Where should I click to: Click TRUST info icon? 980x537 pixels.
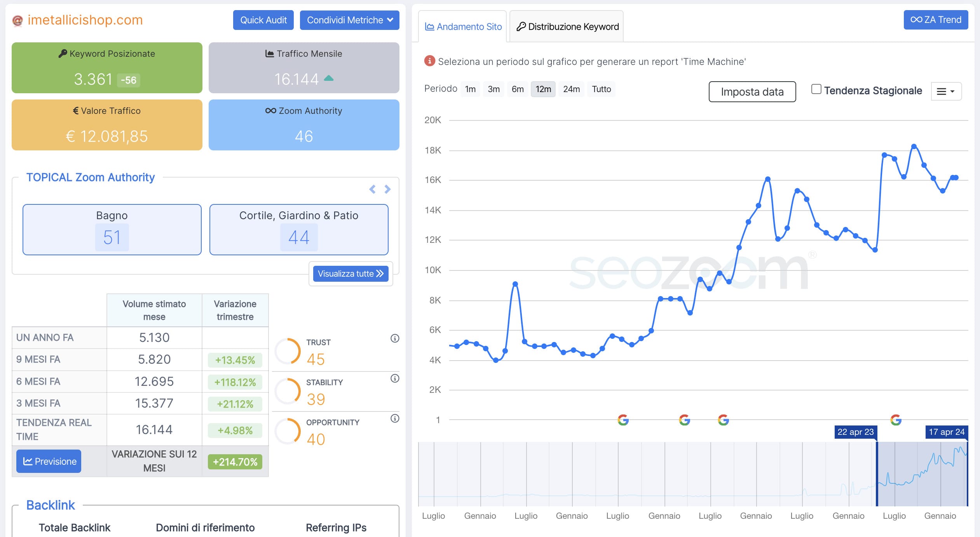(x=394, y=338)
